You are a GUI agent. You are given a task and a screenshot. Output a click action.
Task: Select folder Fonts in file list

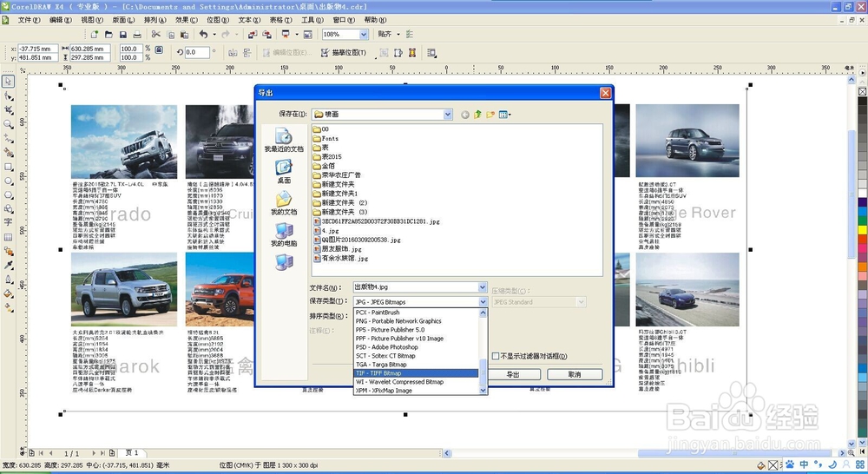point(325,138)
